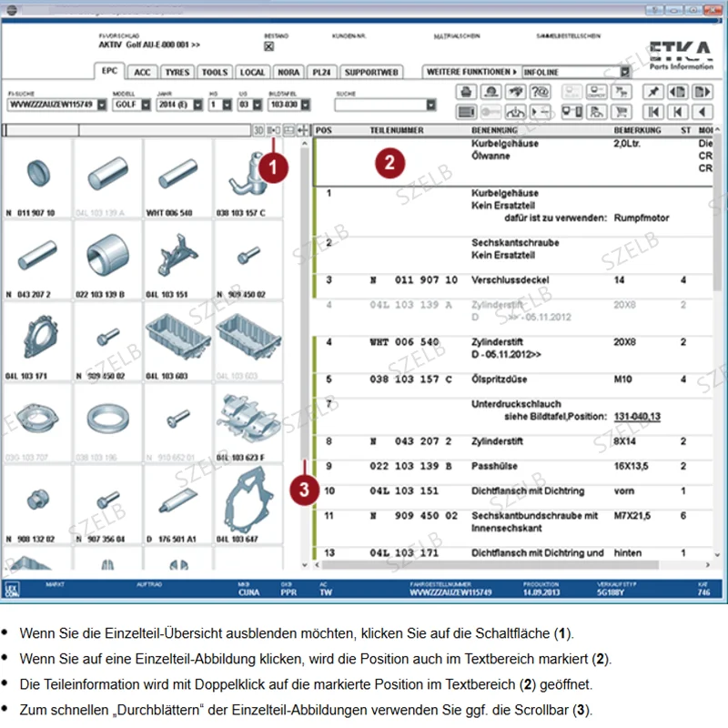Screen dimensions: 728x728
Task: Hide the single-part overview with list icon
Action: tap(274, 130)
